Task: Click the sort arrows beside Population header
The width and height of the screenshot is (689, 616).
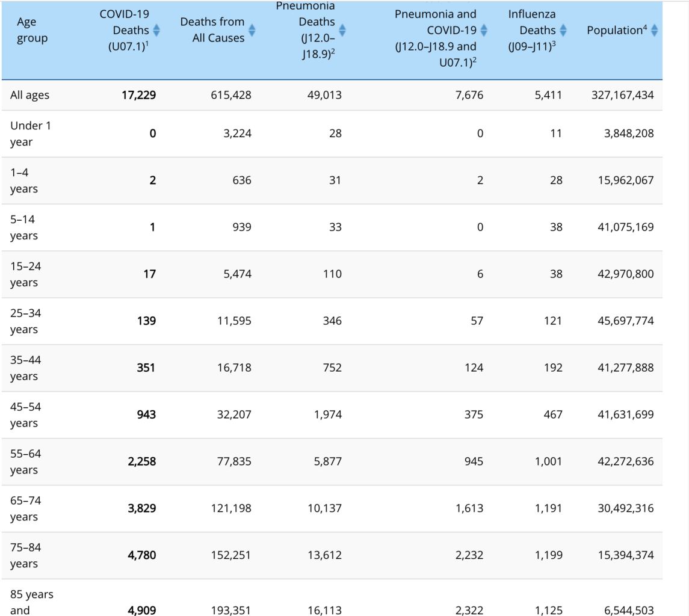Action: click(x=654, y=30)
